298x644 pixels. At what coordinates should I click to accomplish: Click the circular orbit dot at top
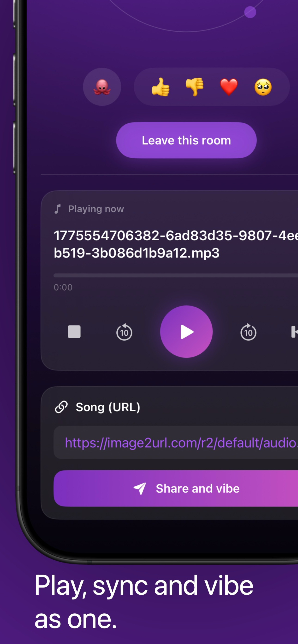tap(250, 12)
